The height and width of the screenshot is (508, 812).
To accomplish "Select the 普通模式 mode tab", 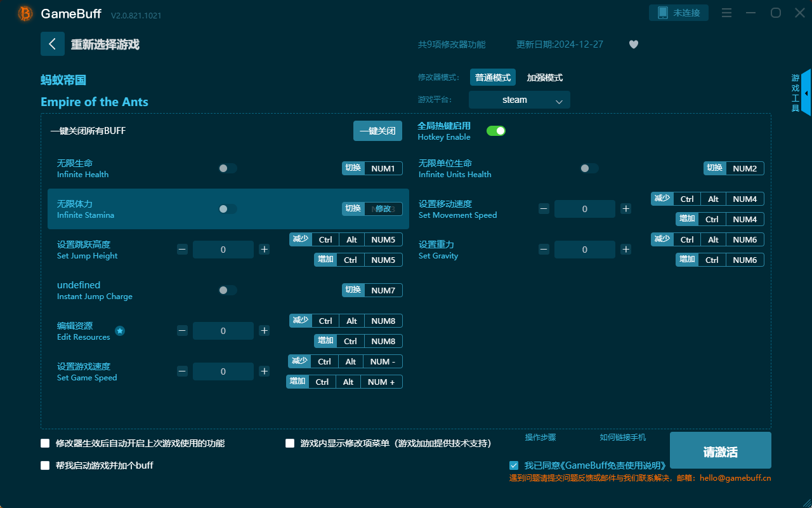I will click(493, 77).
